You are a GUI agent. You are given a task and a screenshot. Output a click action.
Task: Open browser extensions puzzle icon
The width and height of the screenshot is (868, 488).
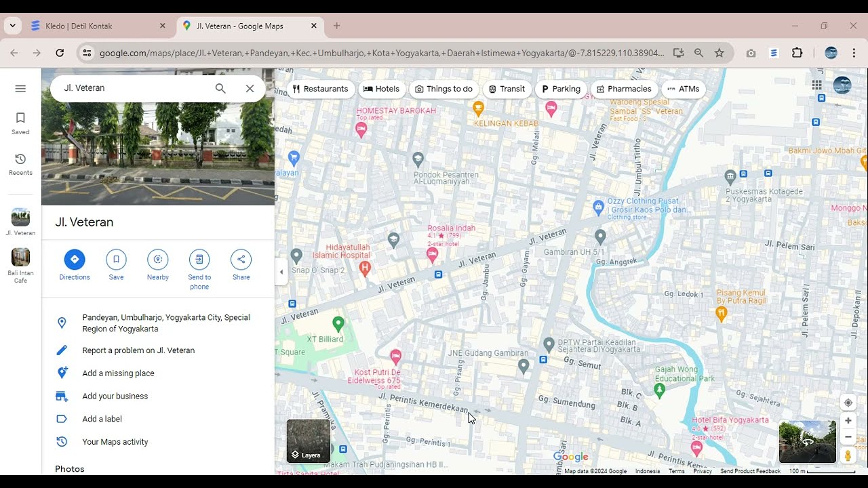(x=797, y=53)
